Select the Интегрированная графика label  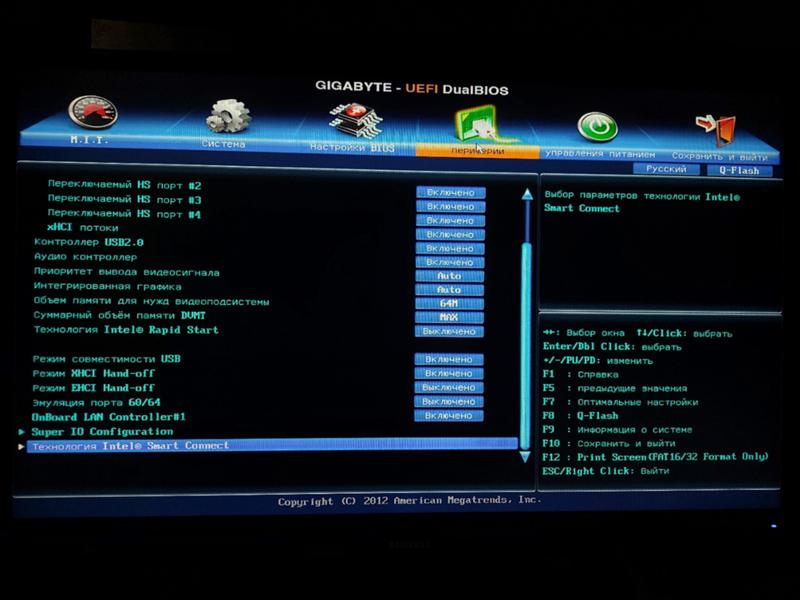pyautogui.click(x=108, y=286)
